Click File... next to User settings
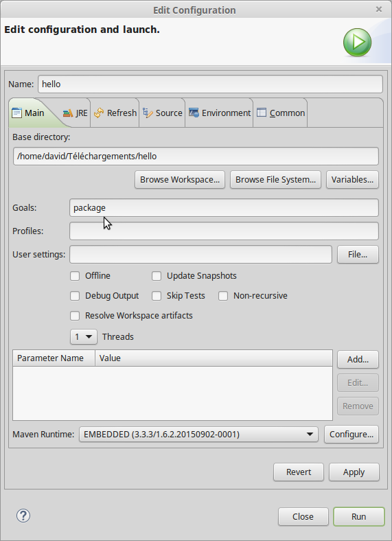The image size is (392, 541). [358, 254]
